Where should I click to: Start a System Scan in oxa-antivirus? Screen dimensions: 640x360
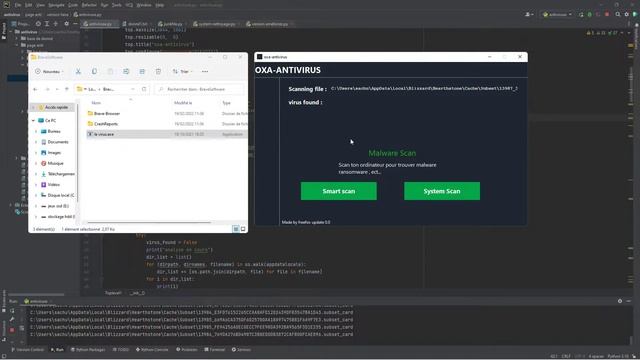[442, 191]
